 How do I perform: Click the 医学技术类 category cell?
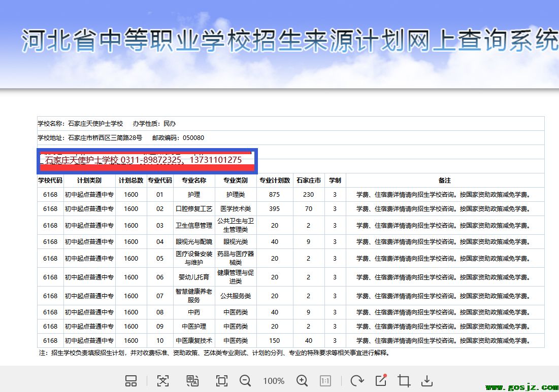pos(235,208)
